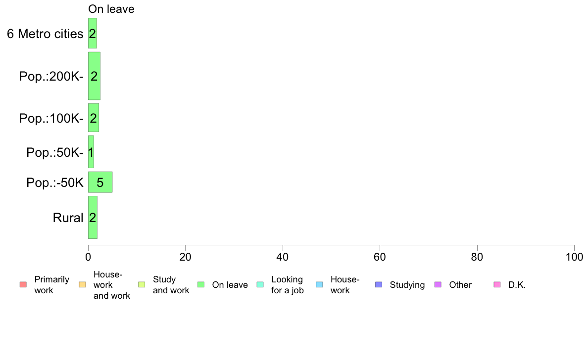Click the light blue Housework legend swatch
588x364 pixels.
click(320, 284)
